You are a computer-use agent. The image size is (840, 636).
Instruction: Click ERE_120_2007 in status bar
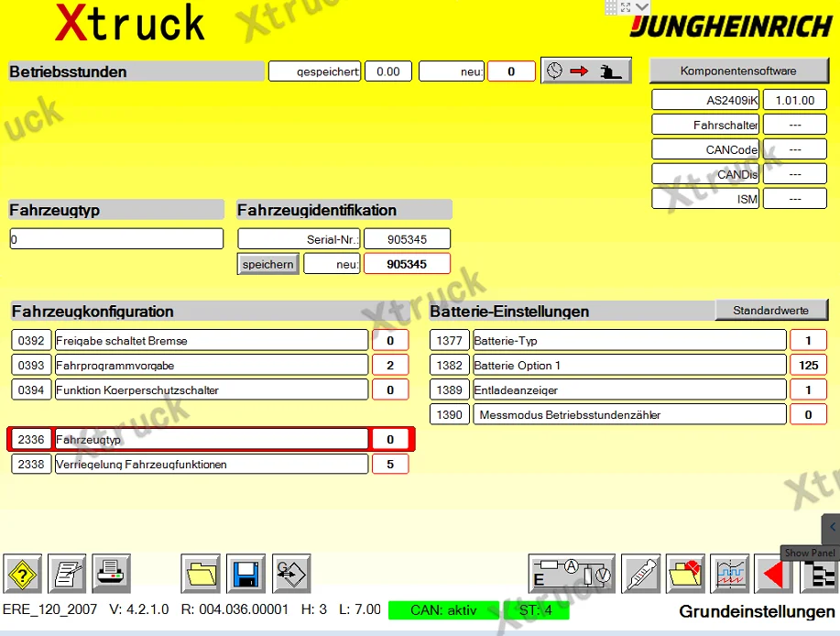(49, 609)
